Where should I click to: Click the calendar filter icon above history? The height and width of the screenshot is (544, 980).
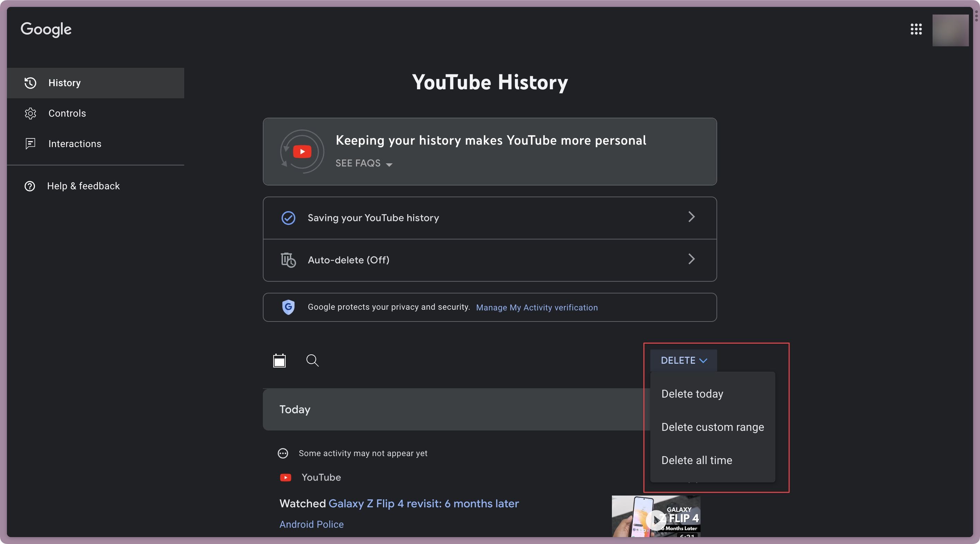pos(279,361)
